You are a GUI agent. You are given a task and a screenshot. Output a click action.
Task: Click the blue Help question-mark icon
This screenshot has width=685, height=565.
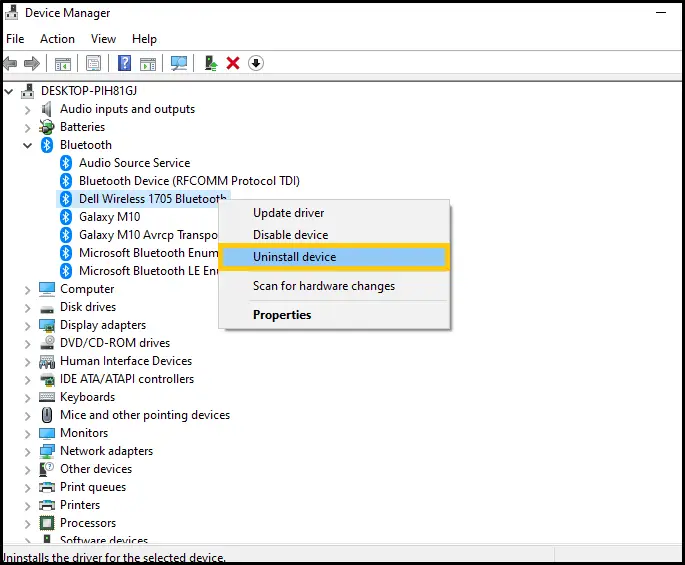point(125,63)
